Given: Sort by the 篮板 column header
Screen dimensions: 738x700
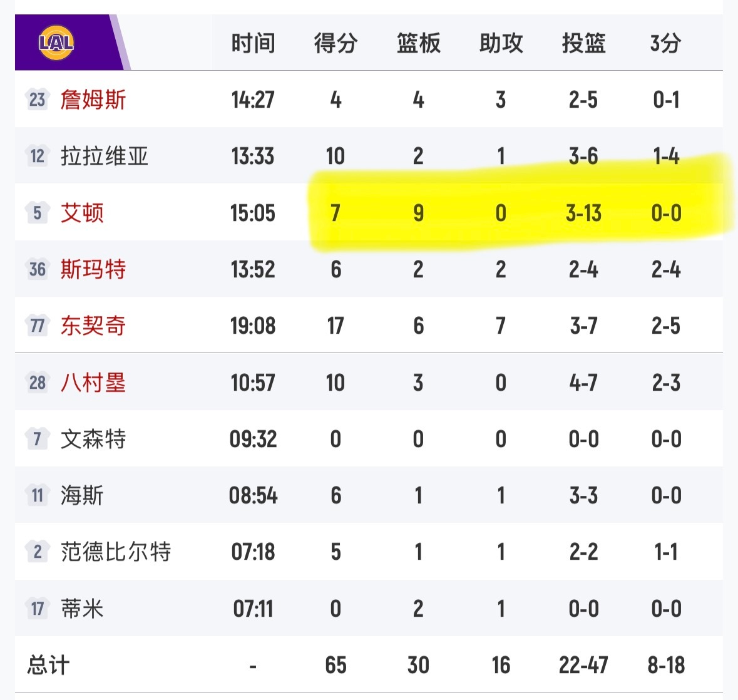Looking at the screenshot, I should point(418,43).
